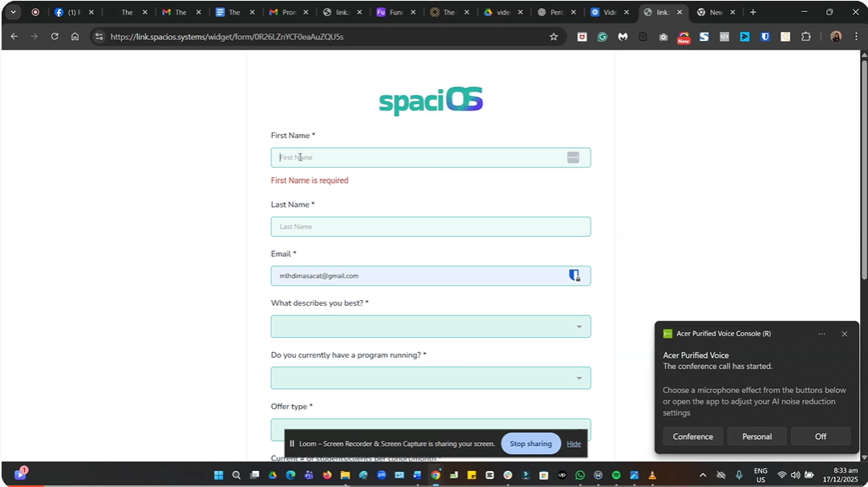Open Zoom from the taskbar
Image resolution: width=868 pixels, height=487 pixels.
pos(381,475)
